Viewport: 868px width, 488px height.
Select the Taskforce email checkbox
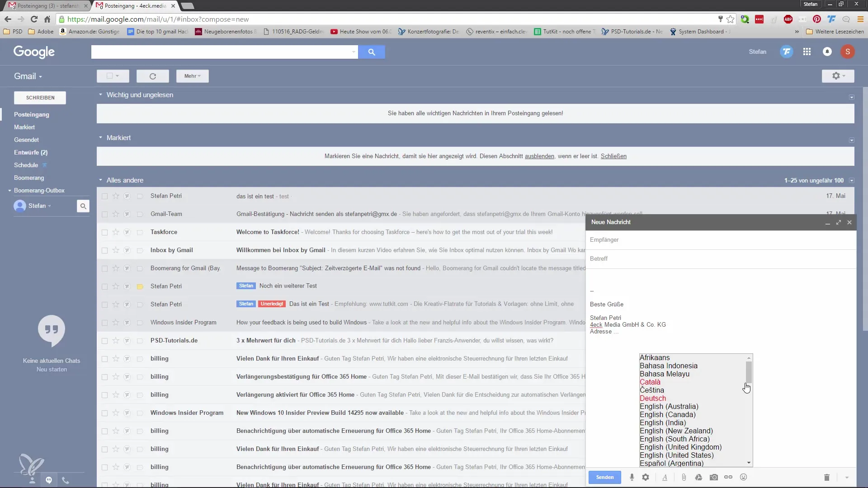(104, 232)
